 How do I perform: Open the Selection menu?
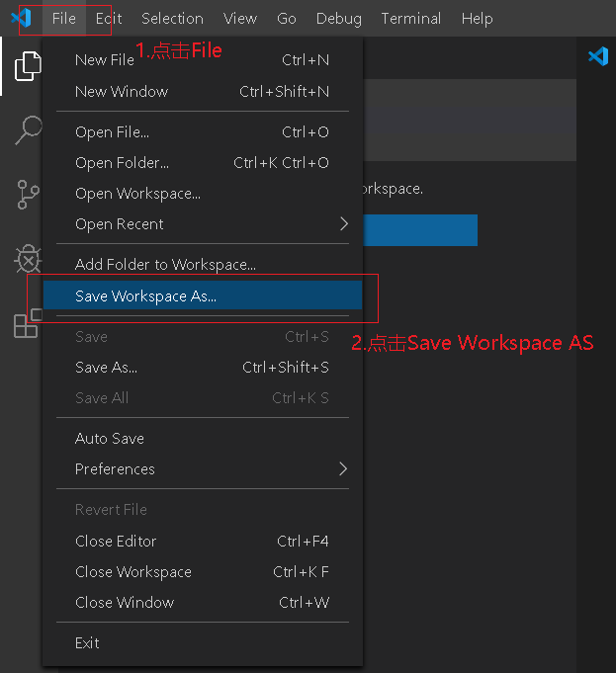172,18
